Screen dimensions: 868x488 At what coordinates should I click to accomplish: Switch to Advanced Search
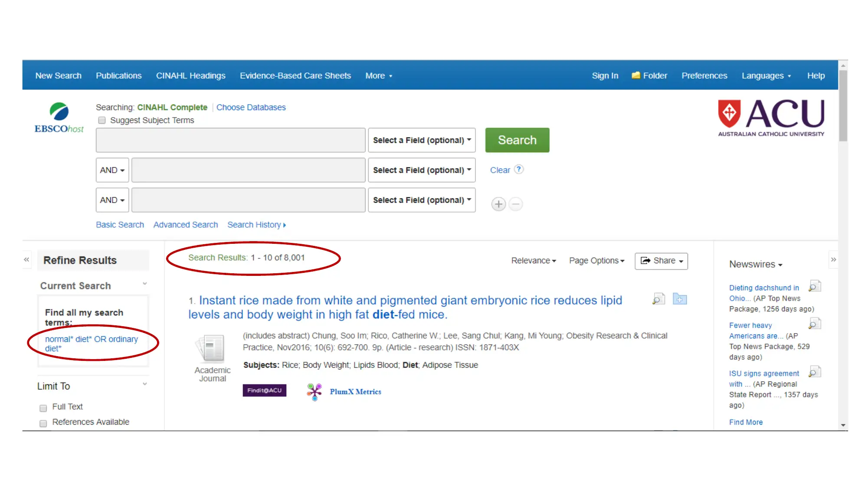tap(186, 225)
